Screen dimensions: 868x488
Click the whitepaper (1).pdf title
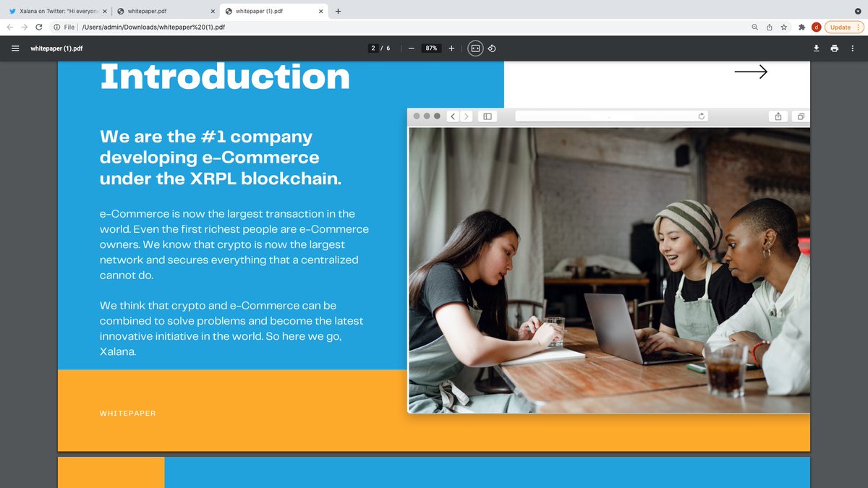click(x=56, y=48)
